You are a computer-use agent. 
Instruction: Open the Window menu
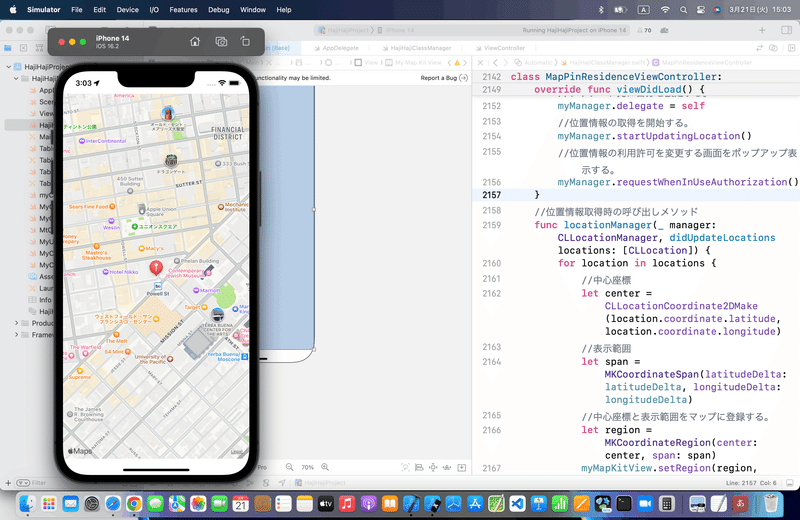coord(253,10)
